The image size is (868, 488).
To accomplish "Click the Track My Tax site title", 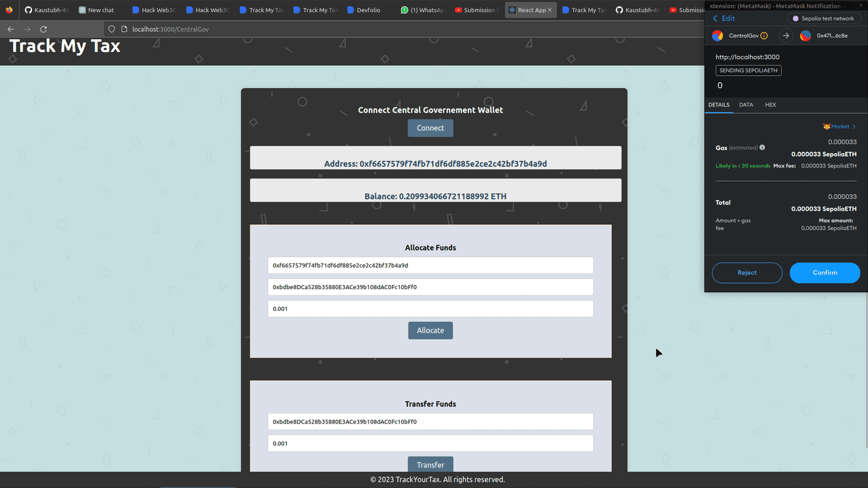I will tap(65, 46).
